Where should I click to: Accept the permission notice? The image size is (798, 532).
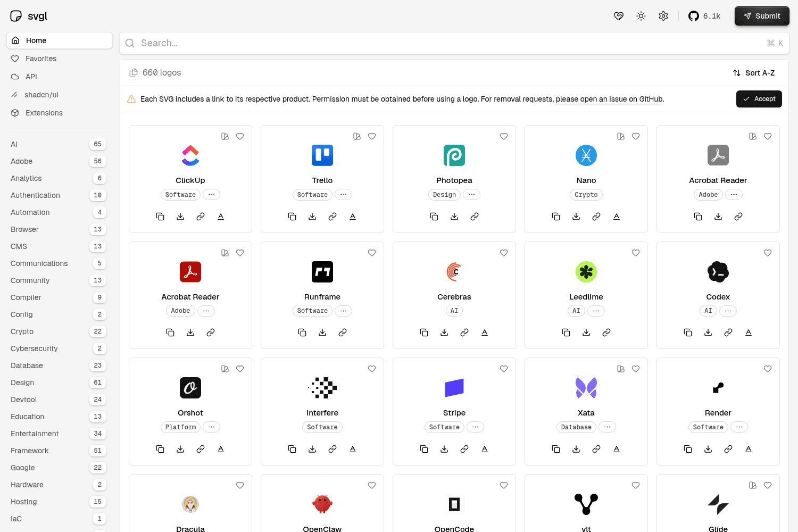pyautogui.click(x=759, y=99)
